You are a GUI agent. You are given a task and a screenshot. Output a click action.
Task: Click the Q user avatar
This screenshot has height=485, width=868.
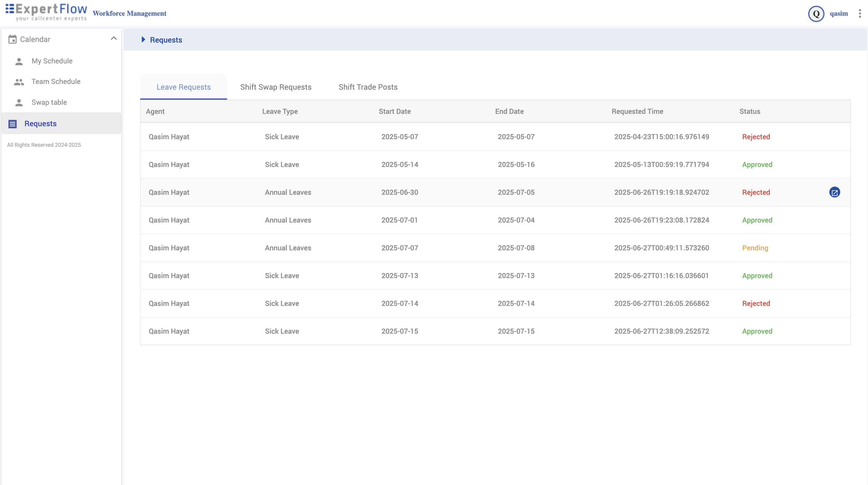click(816, 14)
